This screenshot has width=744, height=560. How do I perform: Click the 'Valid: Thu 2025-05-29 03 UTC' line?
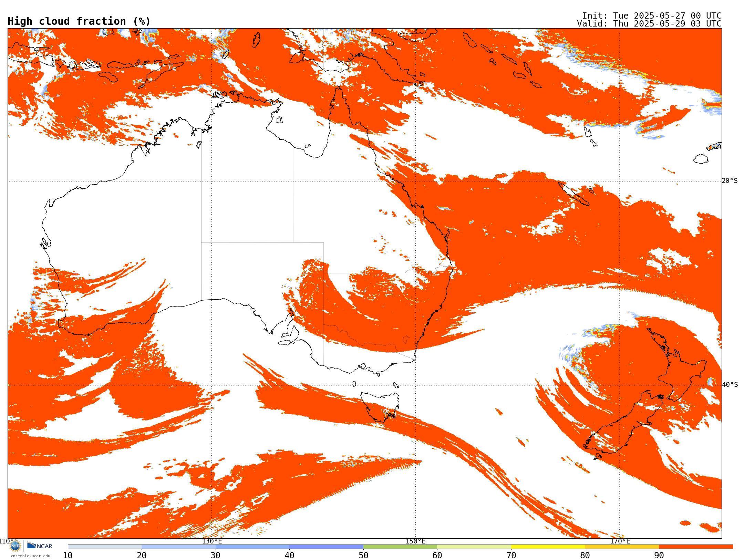[649, 24]
